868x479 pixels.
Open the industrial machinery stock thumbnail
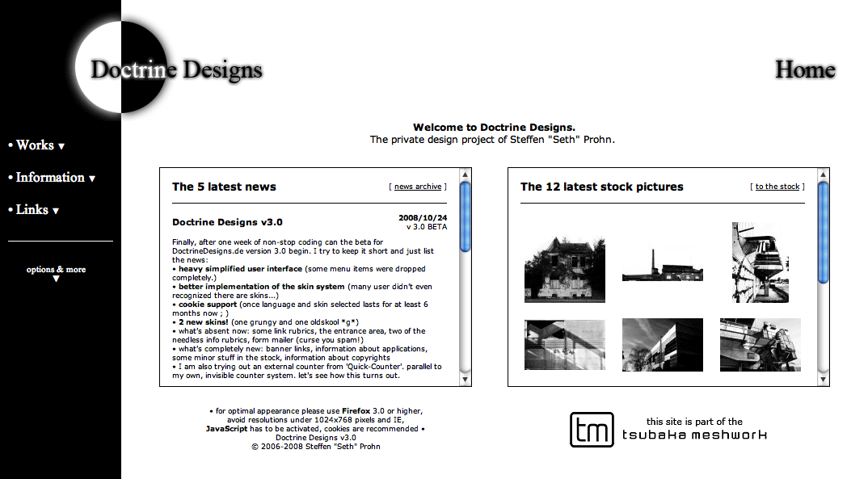coord(760,345)
